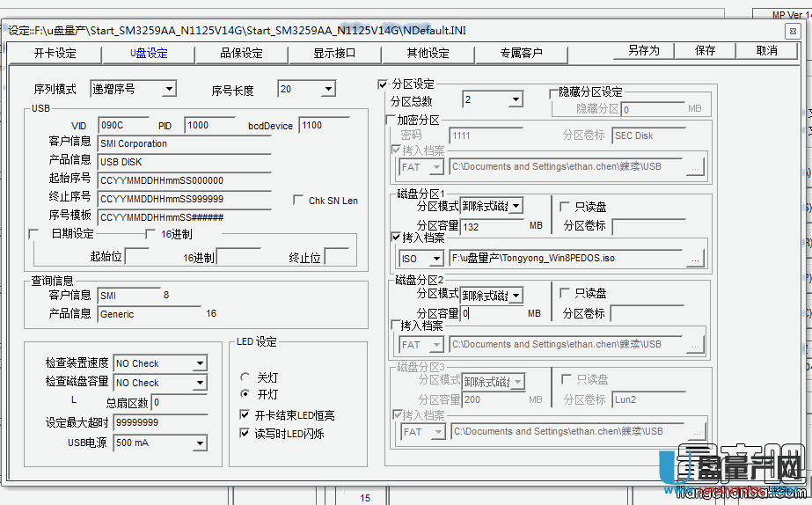Image resolution: width=812 pixels, height=505 pixels.
Task: Click browse button for disk partition 2 file
Action: coord(695,345)
